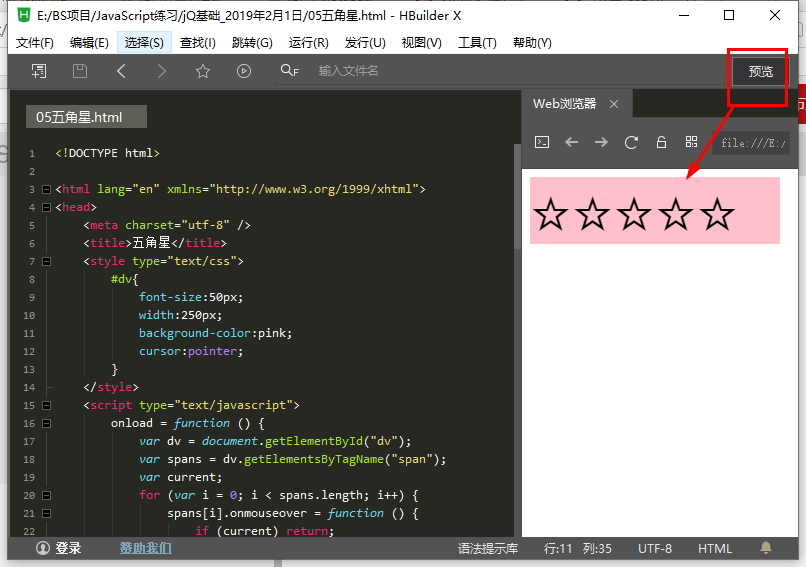Click the 语法提示库 status bar item
Image resolution: width=806 pixels, height=567 pixels.
point(488,548)
